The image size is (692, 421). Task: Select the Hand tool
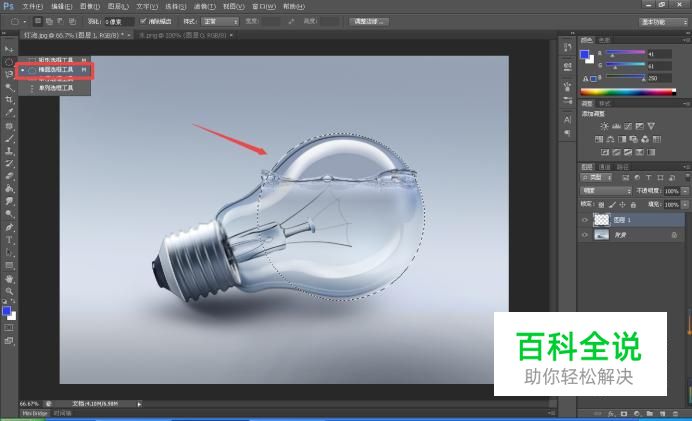[9, 279]
